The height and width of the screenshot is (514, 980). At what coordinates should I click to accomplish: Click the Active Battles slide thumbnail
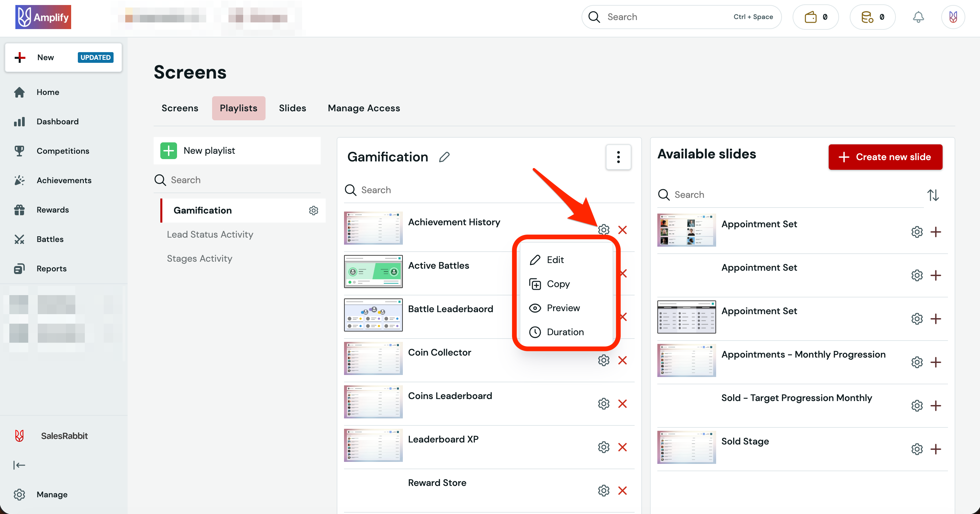pos(373,271)
